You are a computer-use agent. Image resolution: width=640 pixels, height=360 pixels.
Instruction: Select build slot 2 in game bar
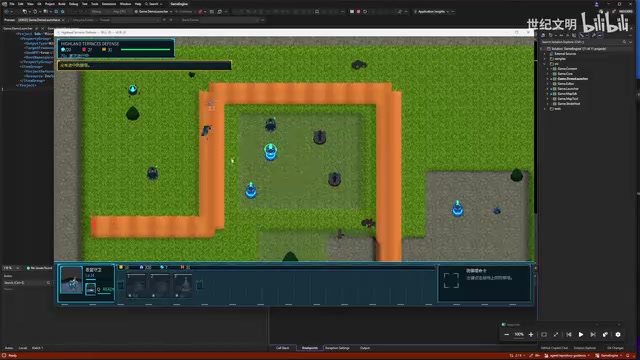pyautogui.click(x=160, y=285)
